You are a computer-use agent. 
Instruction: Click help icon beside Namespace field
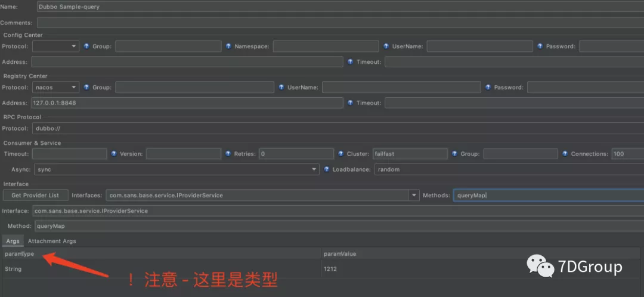pyautogui.click(x=228, y=47)
